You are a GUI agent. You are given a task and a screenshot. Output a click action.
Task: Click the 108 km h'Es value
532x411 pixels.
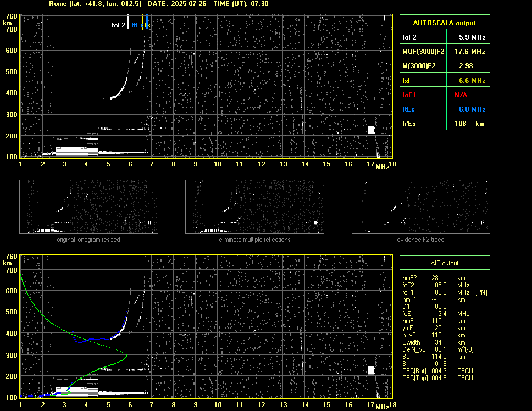[469, 124]
